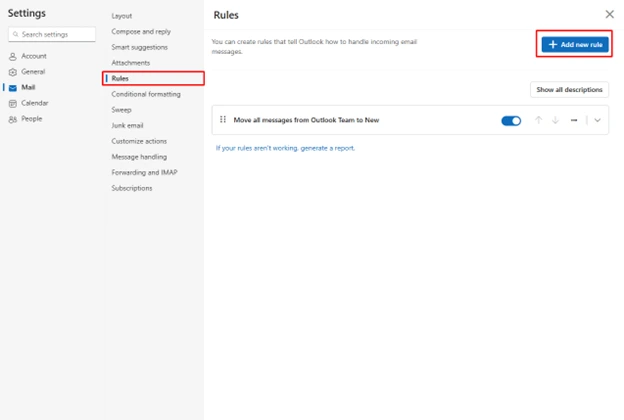Click the Calendar icon in sidebar

(13, 104)
